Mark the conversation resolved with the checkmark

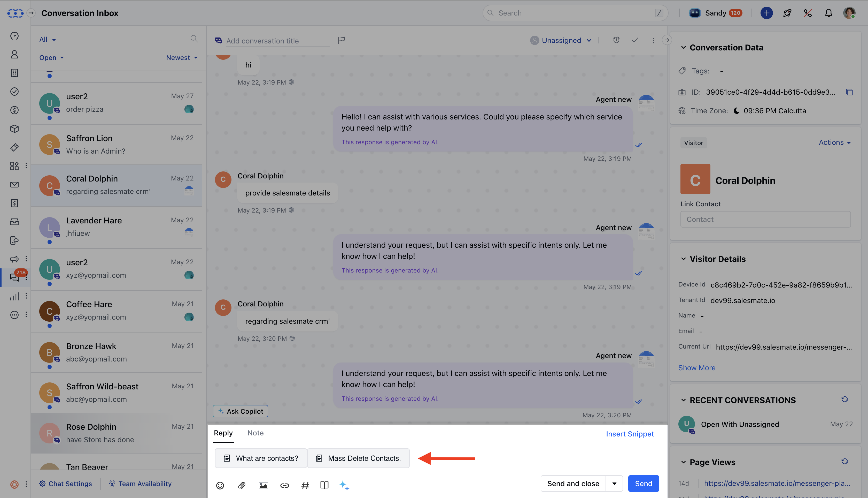[635, 40]
